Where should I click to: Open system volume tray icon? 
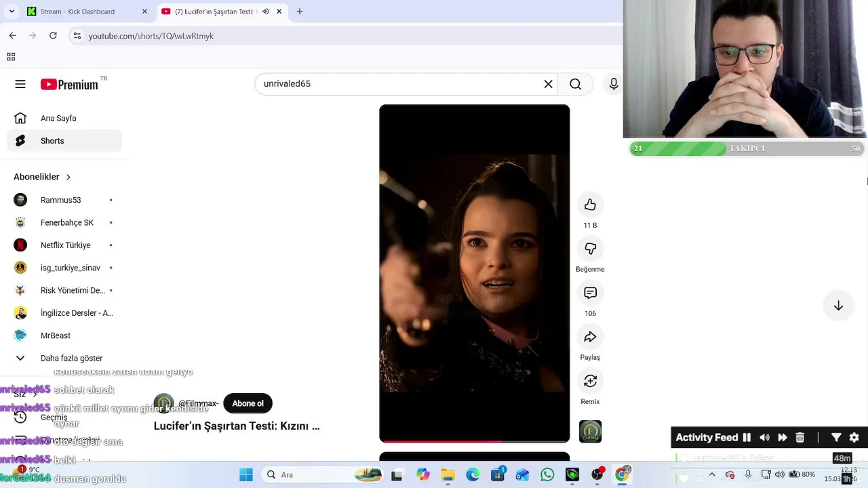780,474
